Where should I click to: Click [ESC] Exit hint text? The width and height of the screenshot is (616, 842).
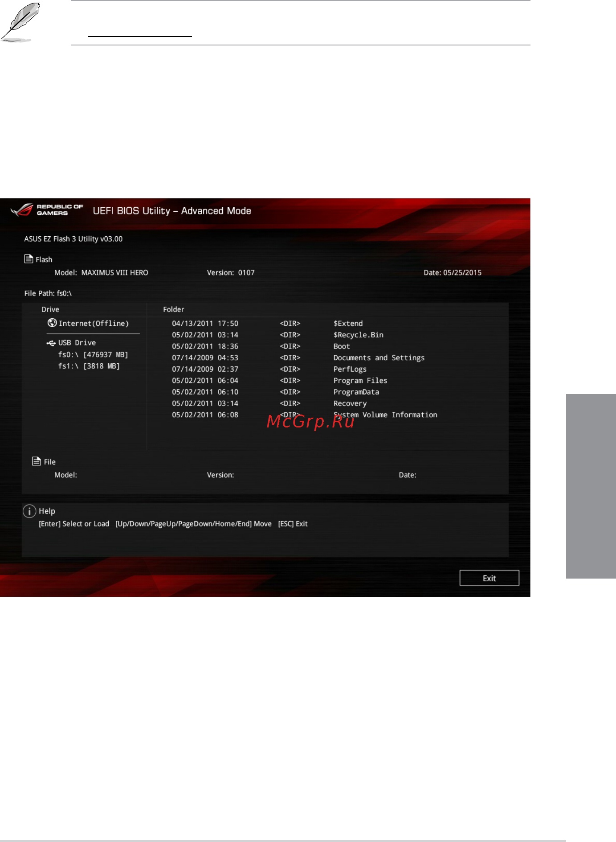(293, 524)
